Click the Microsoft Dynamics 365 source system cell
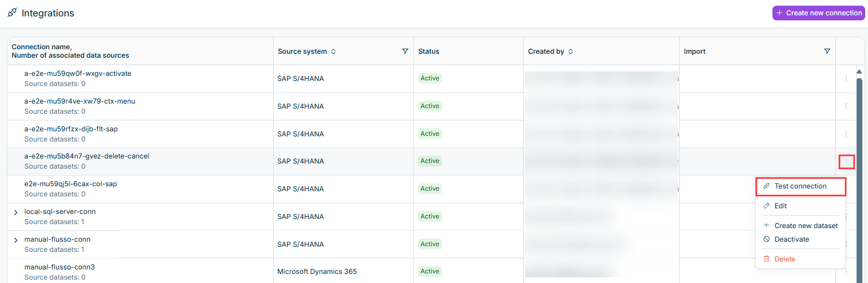The image size is (868, 283). 317,272
